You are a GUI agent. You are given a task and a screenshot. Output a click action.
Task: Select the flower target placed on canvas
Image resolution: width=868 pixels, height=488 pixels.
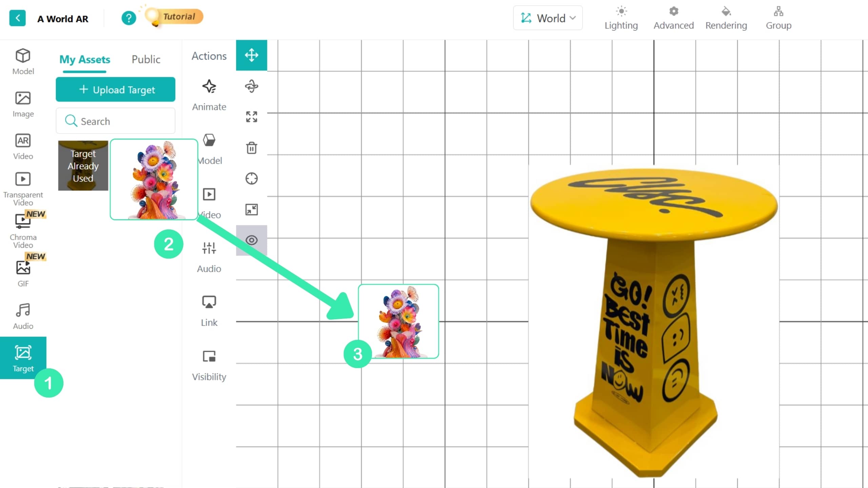pos(399,321)
